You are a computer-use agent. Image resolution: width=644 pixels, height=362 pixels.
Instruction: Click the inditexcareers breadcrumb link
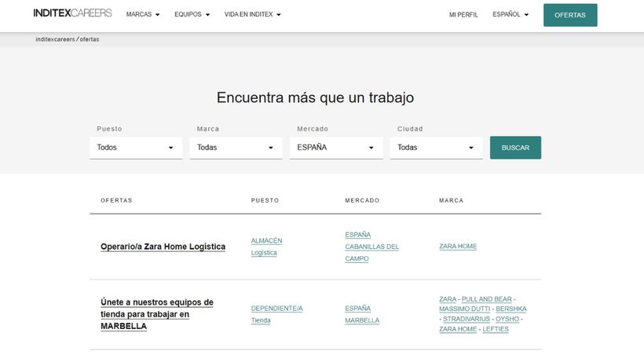(54, 39)
